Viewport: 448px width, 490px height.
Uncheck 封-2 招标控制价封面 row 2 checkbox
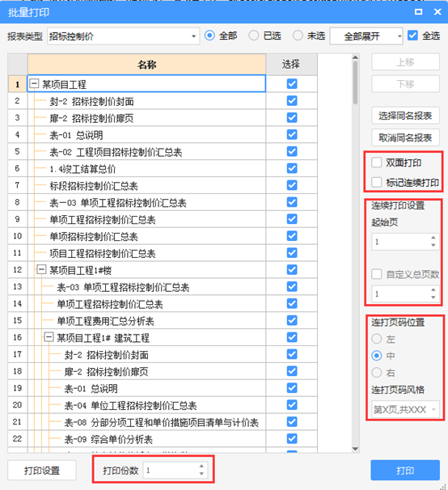tap(292, 100)
